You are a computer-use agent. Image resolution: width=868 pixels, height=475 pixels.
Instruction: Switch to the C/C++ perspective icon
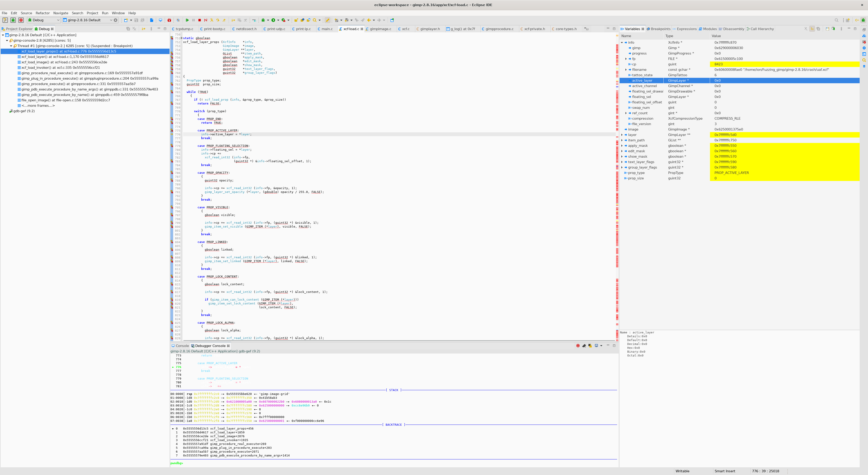pos(857,20)
